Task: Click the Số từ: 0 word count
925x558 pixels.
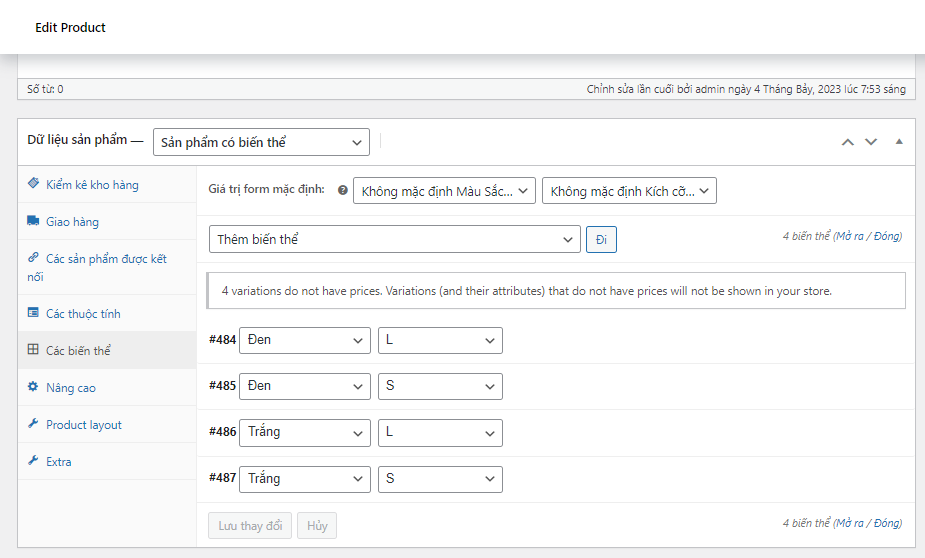Action: pos(45,89)
